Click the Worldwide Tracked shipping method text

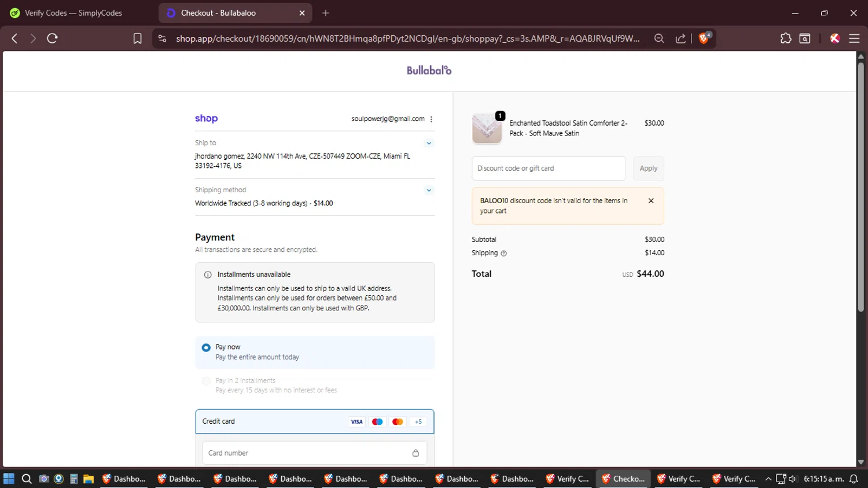[x=264, y=203]
